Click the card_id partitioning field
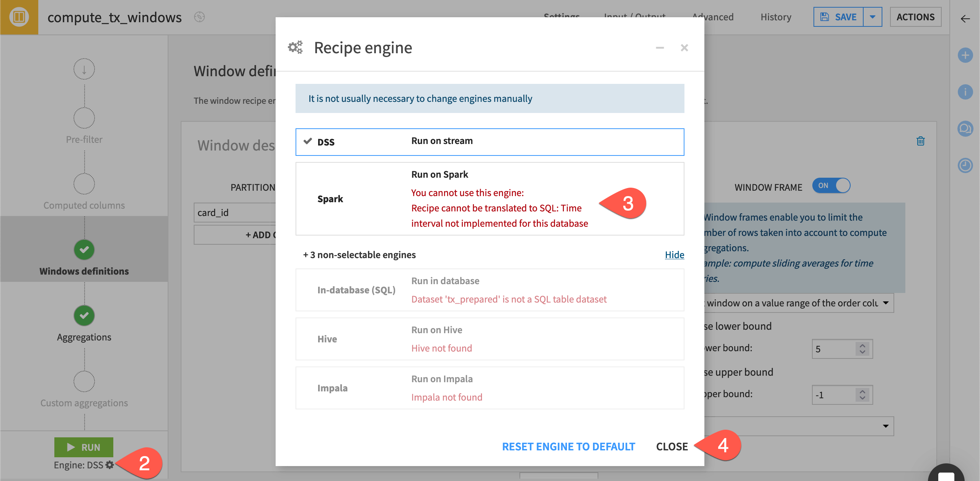 pyautogui.click(x=230, y=213)
